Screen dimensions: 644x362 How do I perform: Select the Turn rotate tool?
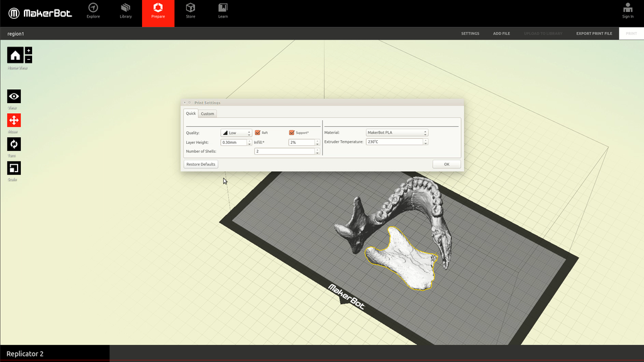tap(14, 144)
